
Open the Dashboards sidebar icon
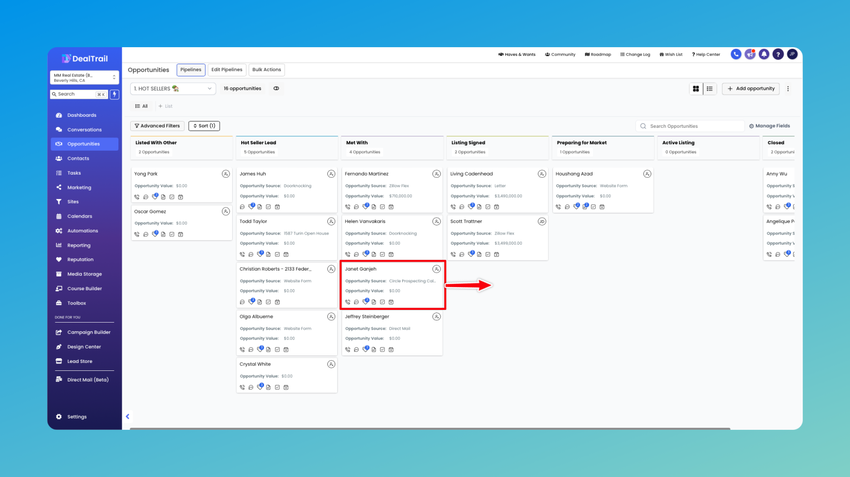pos(59,115)
